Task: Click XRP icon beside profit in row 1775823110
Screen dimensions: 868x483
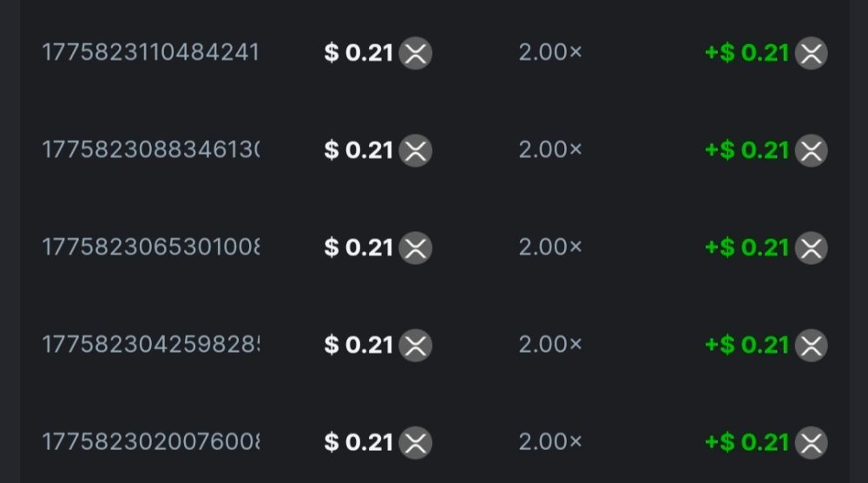Action: pyautogui.click(x=812, y=54)
